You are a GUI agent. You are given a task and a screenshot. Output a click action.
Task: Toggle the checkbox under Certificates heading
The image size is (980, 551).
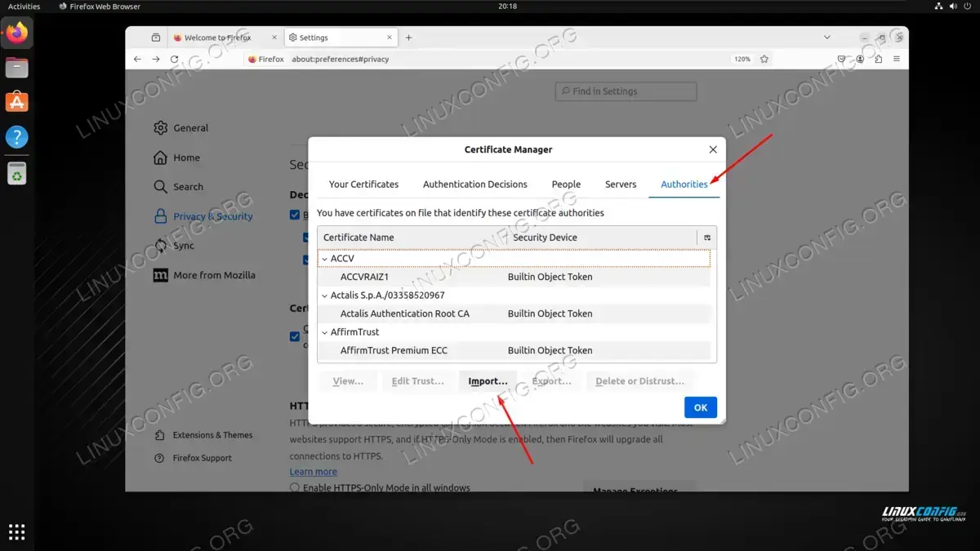click(296, 336)
